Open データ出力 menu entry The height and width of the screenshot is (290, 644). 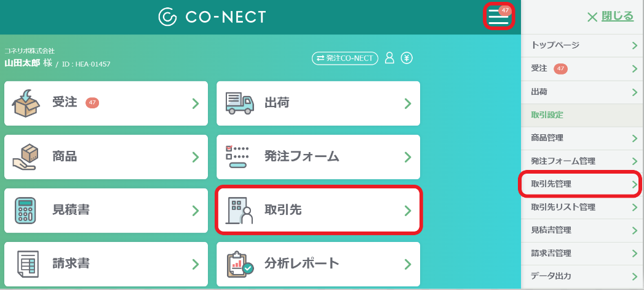click(582, 276)
